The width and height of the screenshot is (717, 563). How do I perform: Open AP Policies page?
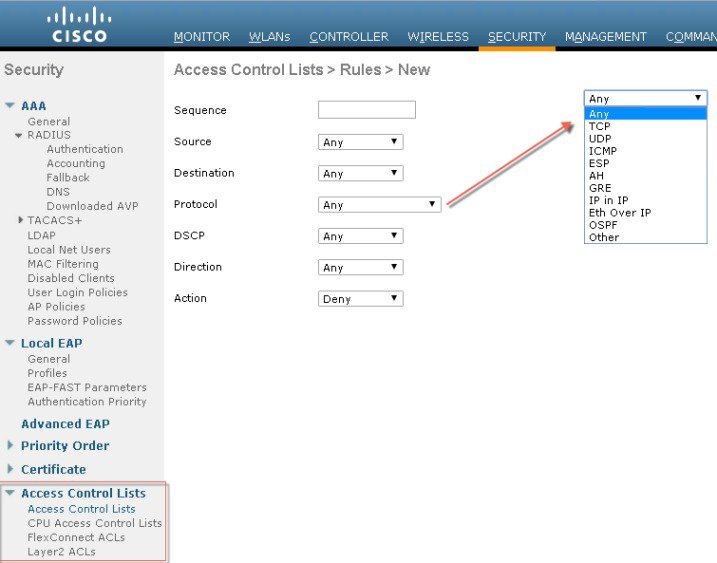pyautogui.click(x=56, y=306)
